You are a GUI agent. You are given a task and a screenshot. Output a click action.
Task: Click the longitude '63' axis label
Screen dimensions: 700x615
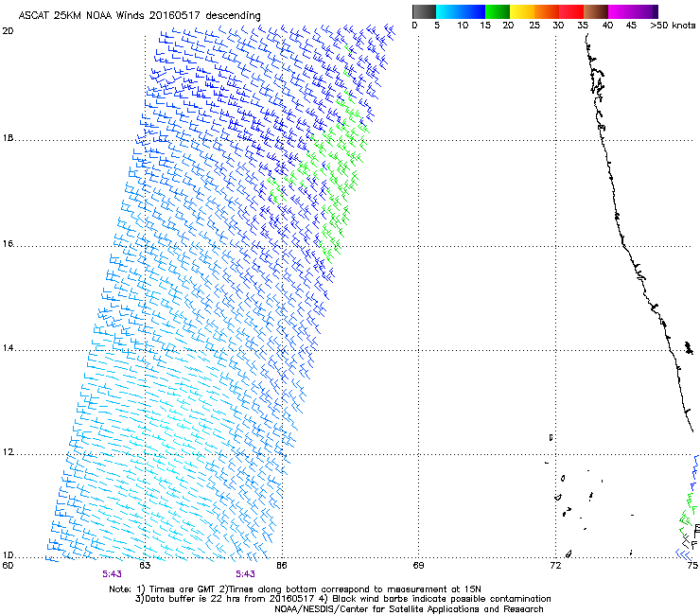point(145,566)
